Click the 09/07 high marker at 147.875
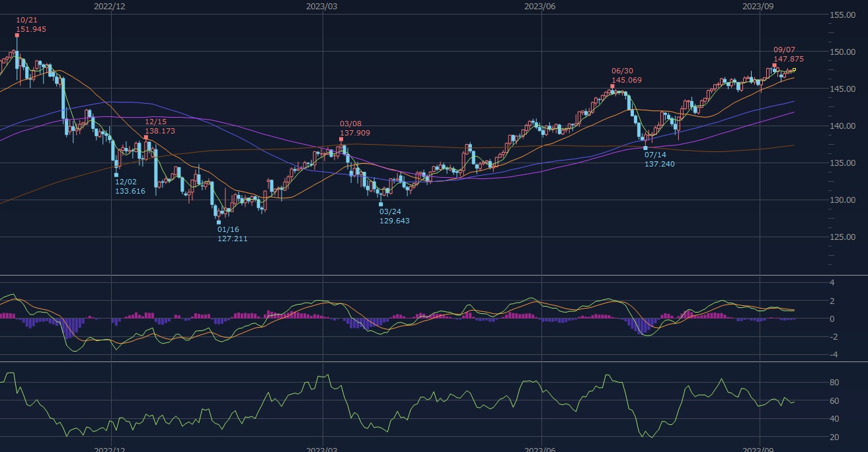This screenshot has width=868, height=452. (775, 65)
